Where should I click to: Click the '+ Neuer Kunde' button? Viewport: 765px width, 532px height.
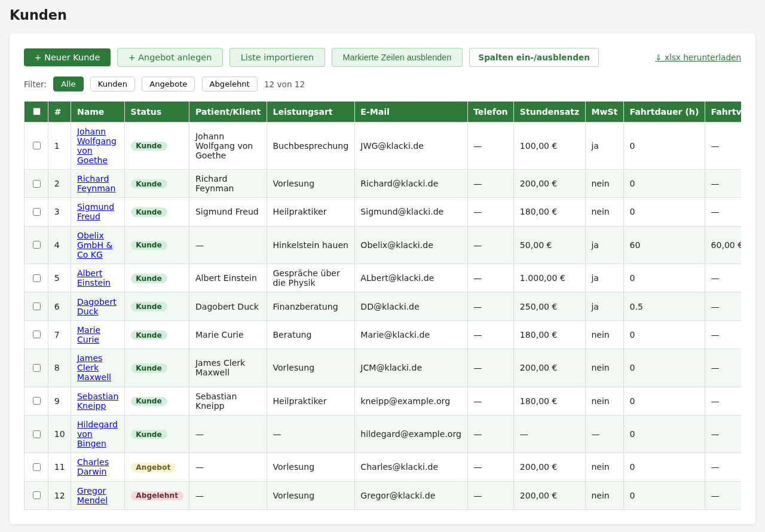click(67, 57)
